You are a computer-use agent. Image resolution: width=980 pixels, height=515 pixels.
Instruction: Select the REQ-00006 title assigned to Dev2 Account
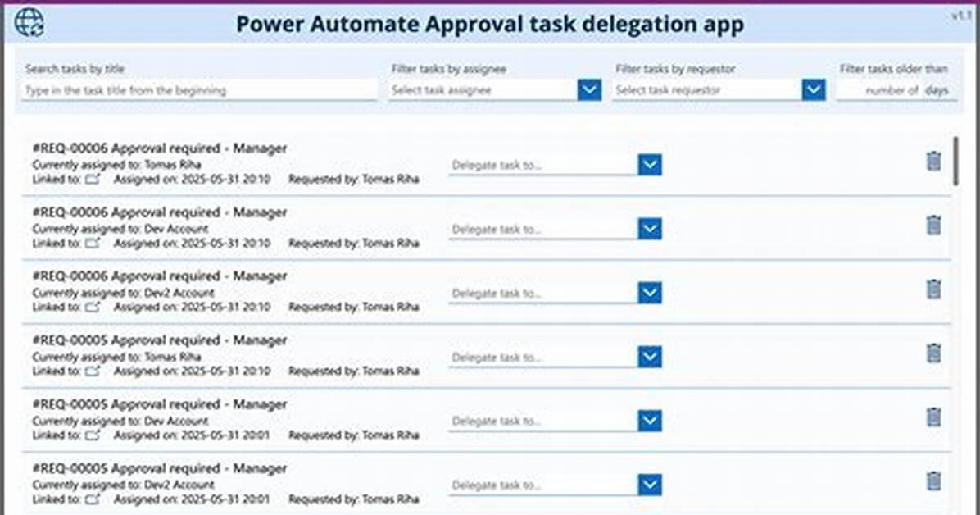coord(160,276)
